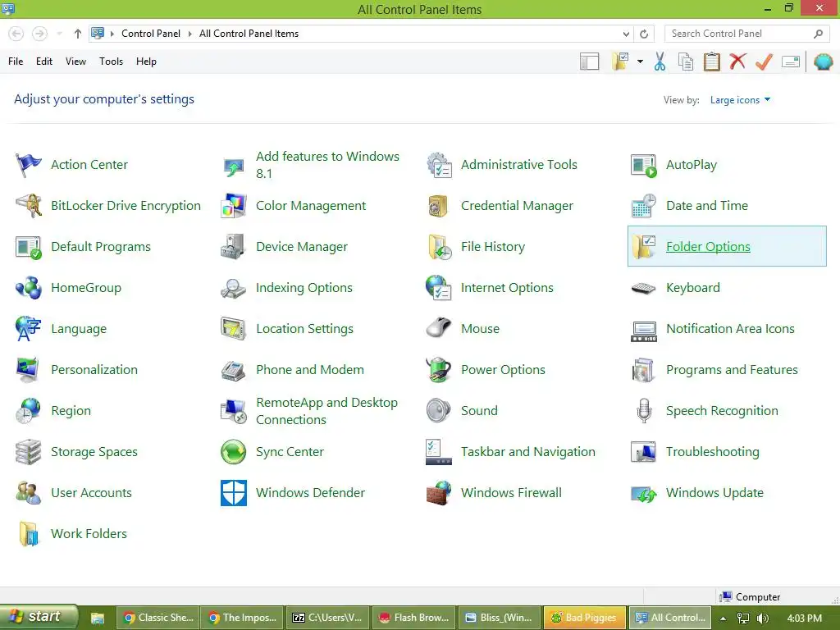
Task: Open Credential Manager safe icon
Action: [x=439, y=206]
